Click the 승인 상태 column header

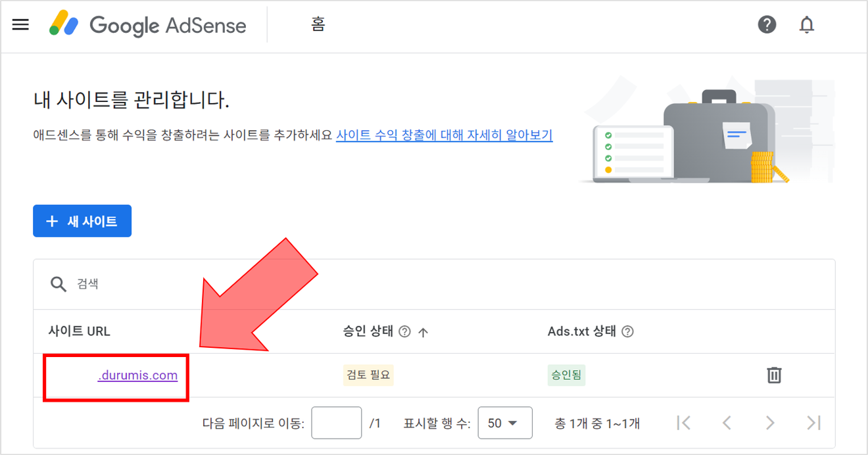click(368, 331)
